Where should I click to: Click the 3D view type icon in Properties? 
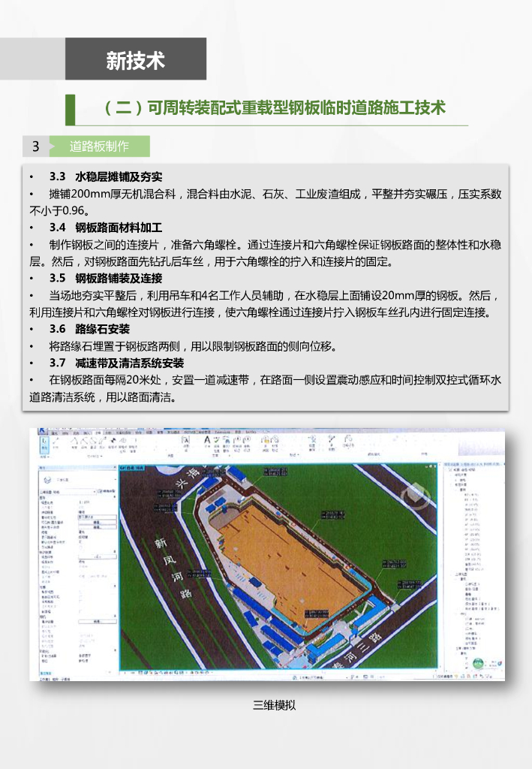click(x=47, y=480)
